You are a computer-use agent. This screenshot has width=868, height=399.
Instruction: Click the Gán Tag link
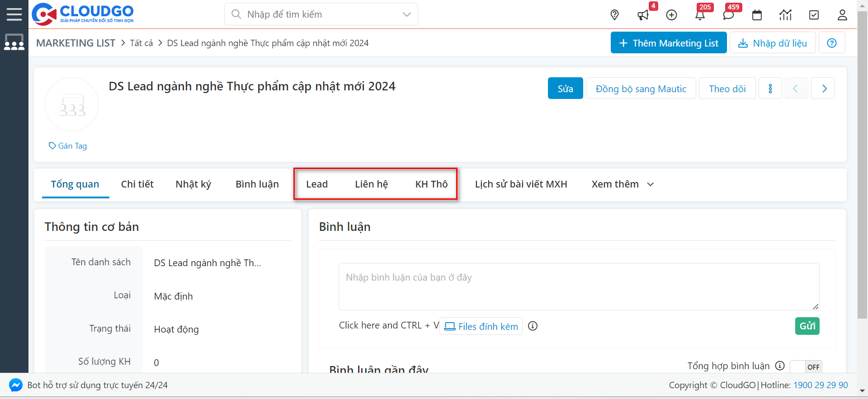(68, 146)
